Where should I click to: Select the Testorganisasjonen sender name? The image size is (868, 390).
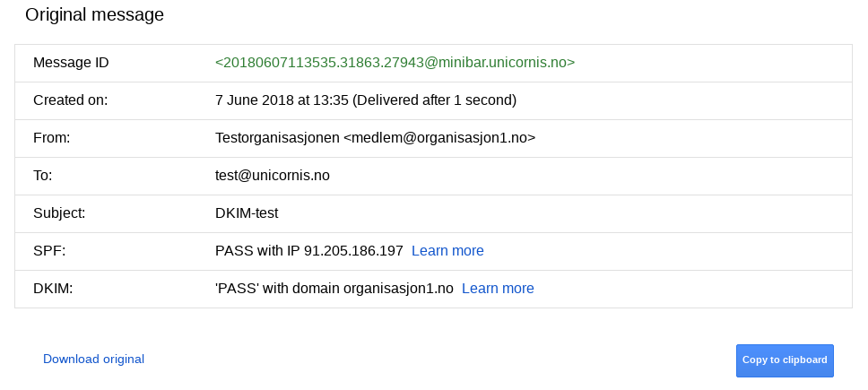coord(277,138)
